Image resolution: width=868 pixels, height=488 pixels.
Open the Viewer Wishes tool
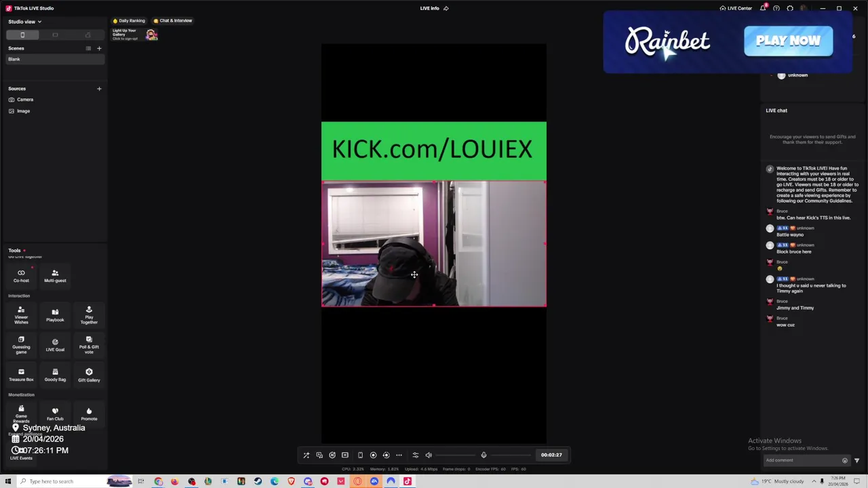pos(21,315)
